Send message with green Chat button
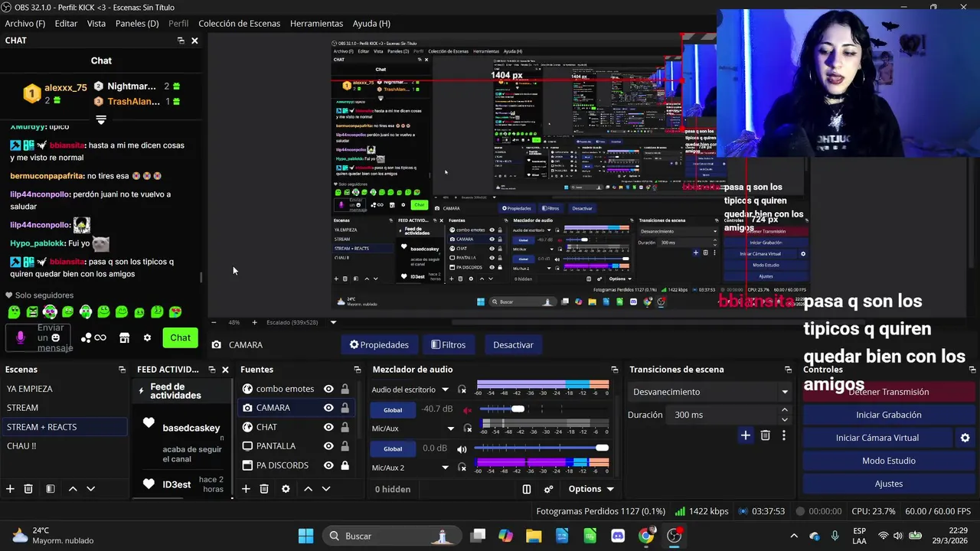The width and height of the screenshot is (980, 551). 181,337
